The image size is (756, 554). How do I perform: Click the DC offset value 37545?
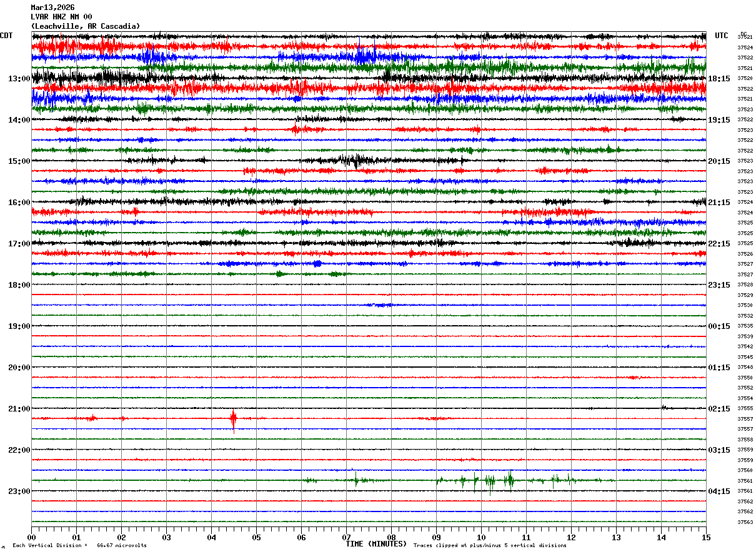(x=745, y=357)
